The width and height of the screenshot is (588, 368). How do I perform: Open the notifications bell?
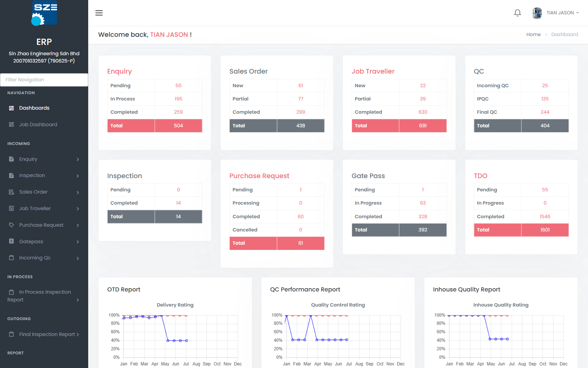(x=517, y=13)
